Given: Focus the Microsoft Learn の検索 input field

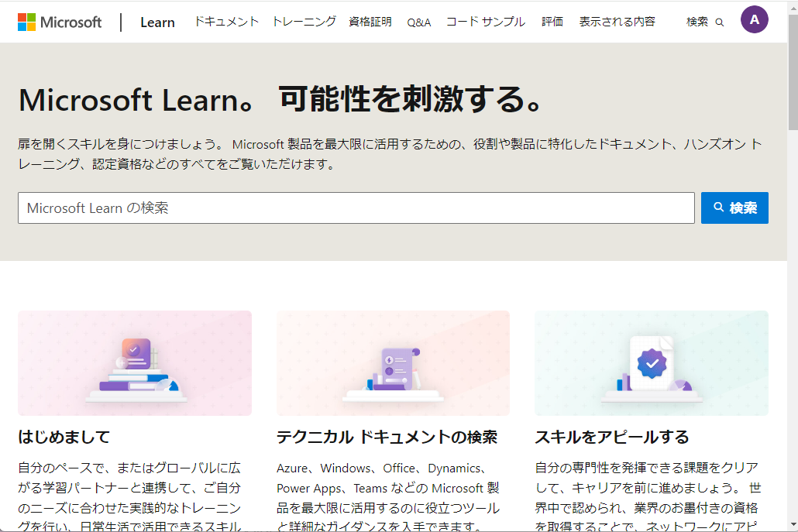Looking at the screenshot, I should (x=356, y=208).
